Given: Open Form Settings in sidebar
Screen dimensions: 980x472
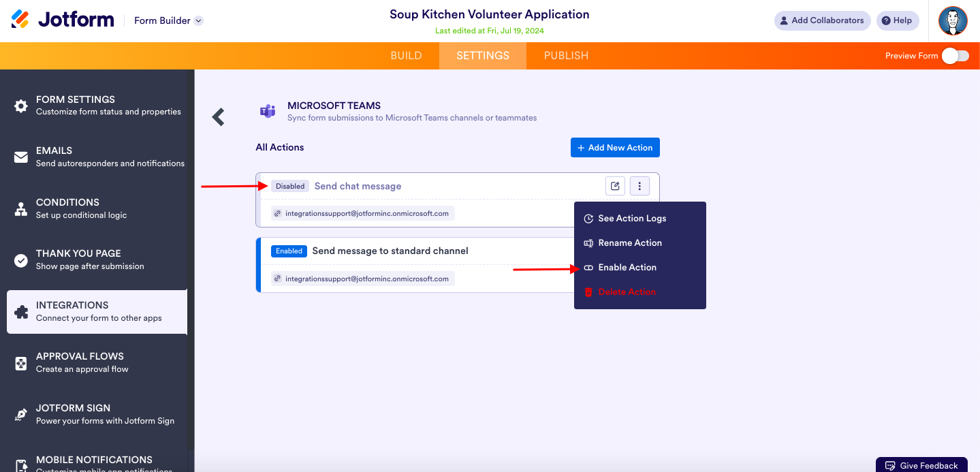Looking at the screenshot, I should (x=97, y=105).
